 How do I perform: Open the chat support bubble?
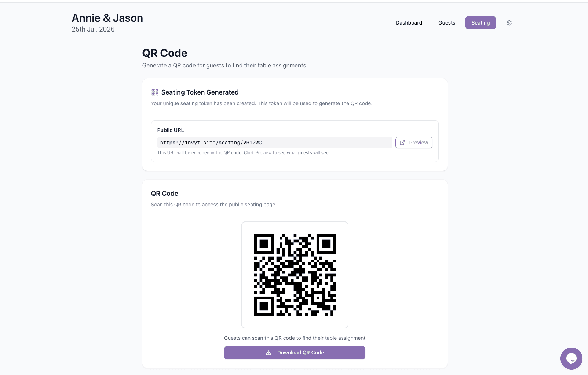(571, 358)
